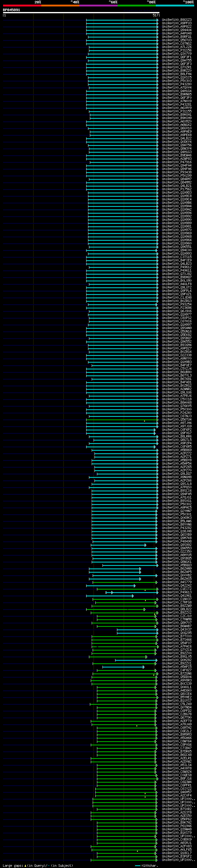The height and width of the screenshot is (868, 197).
Task: Click the Large gaps legend text
Action: [x=38, y=866]
